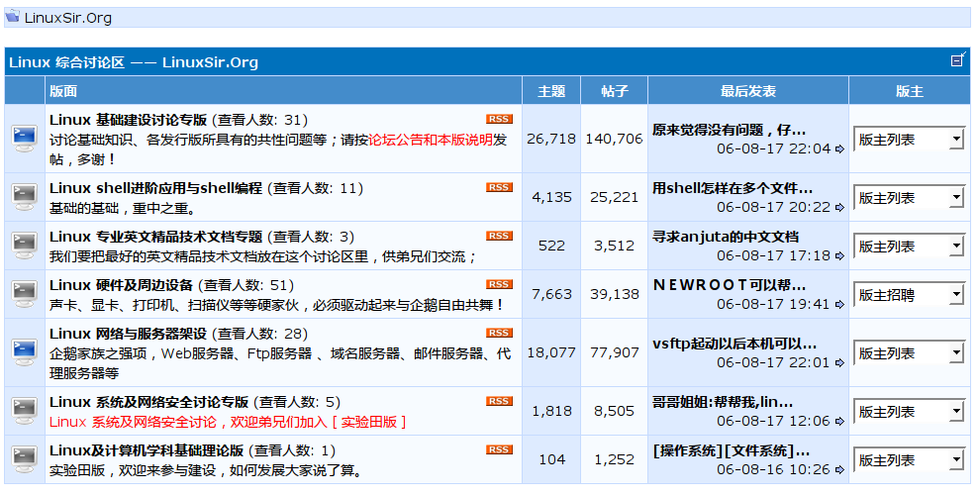The height and width of the screenshot is (496, 980).
Task: Click monitor status icon for 硬件及周边设备 forum
Action: point(25,294)
